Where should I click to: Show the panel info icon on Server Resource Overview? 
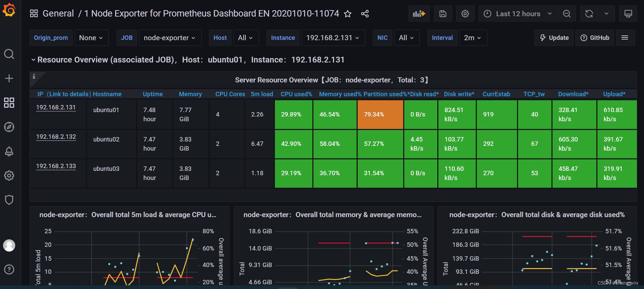click(34, 76)
